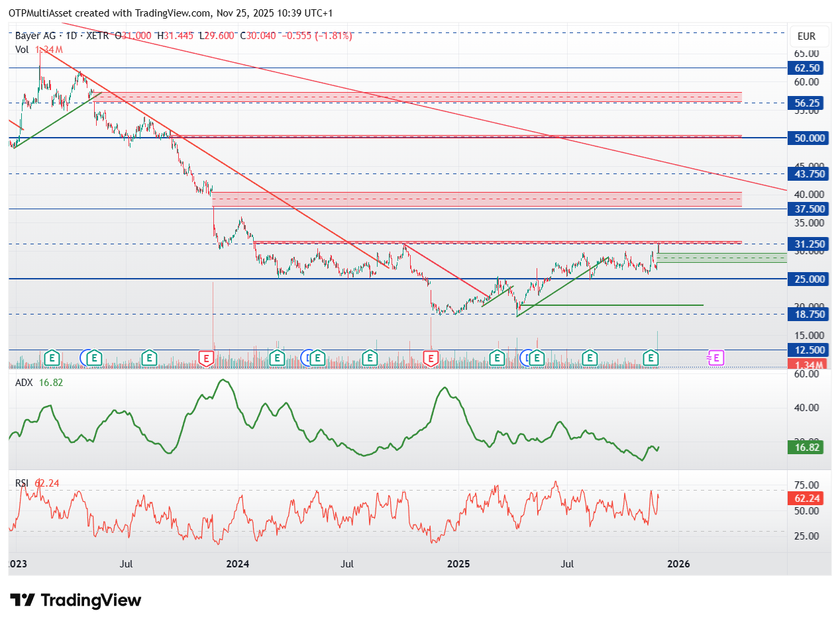Click the leftmost blue dividend marker
This screenshot has height=625, width=840.
pos(86,358)
